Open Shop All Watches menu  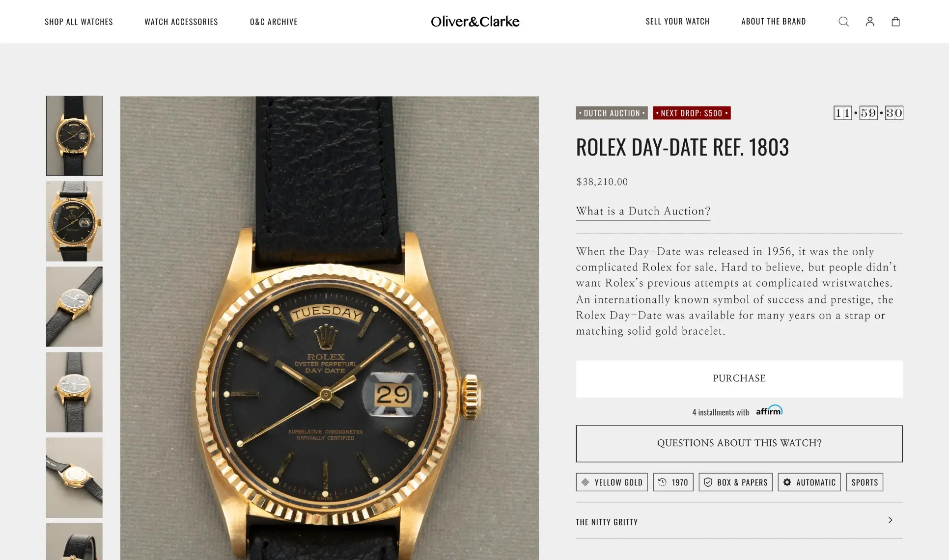79,22
